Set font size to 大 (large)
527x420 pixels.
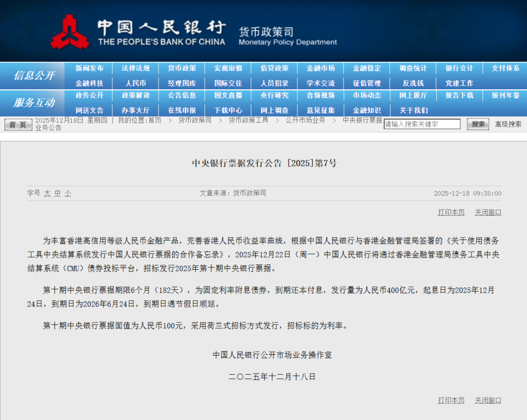[47, 193]
